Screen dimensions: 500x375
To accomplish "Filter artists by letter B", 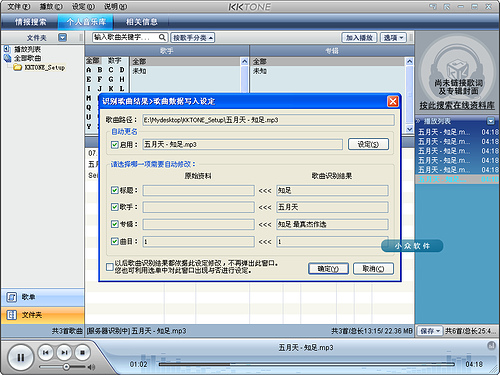I will click(x=100, y=70).
